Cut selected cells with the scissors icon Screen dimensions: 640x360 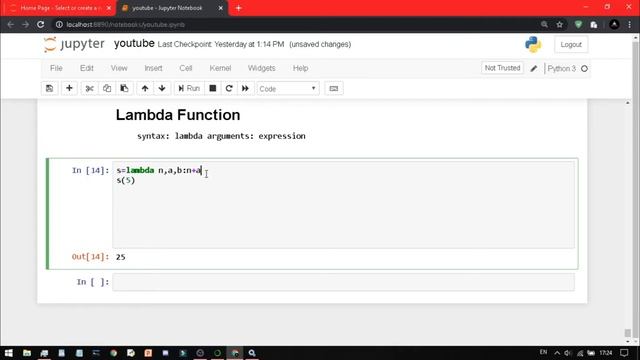click(90, 89)
